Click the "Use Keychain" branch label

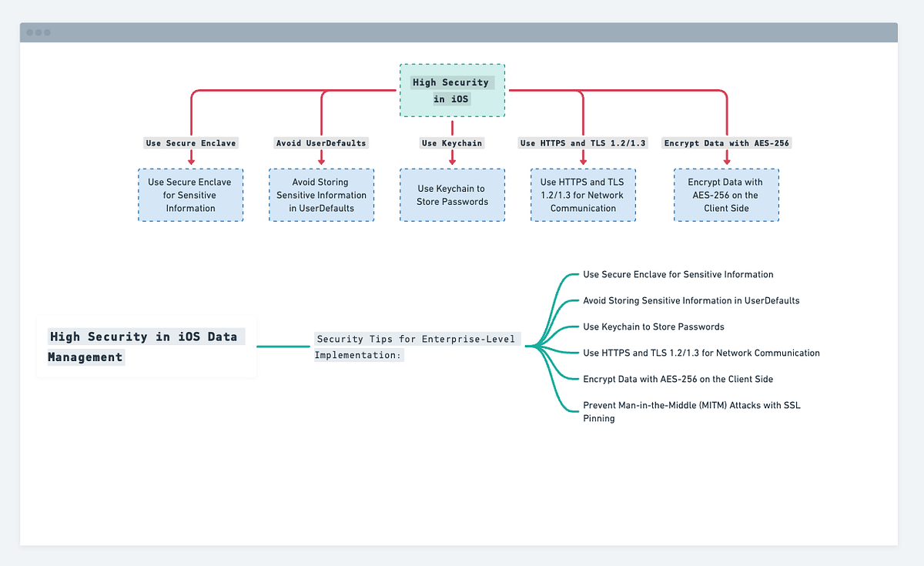tap(452, 142)
